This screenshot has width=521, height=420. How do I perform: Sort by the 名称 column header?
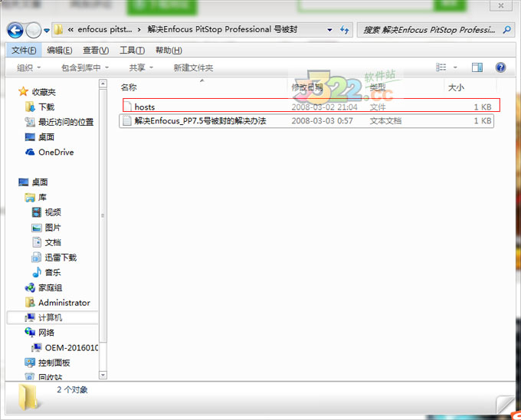pos(129,87)
